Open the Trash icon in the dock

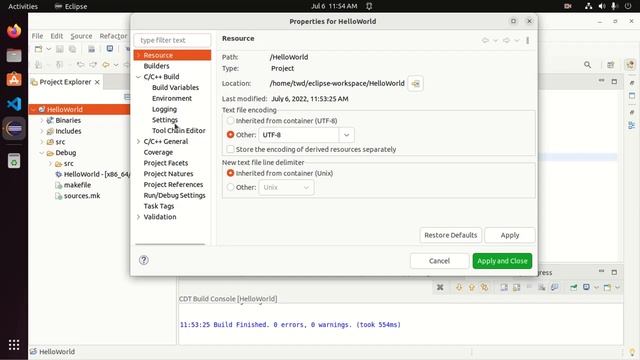coord(14,161)
